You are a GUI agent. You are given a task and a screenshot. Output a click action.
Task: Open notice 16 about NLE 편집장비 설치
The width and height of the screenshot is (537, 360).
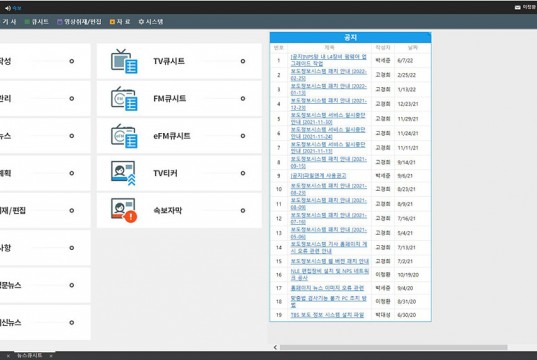pos(330,275)
